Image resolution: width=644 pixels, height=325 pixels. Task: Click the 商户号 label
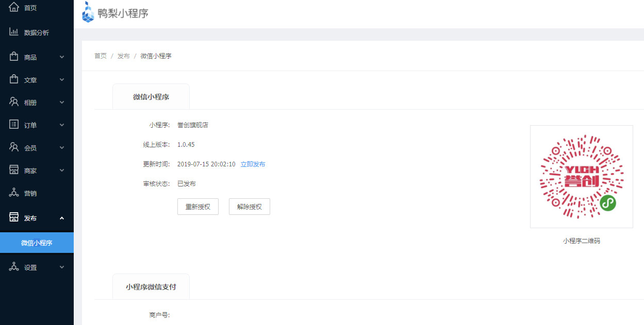click(159, 315)
